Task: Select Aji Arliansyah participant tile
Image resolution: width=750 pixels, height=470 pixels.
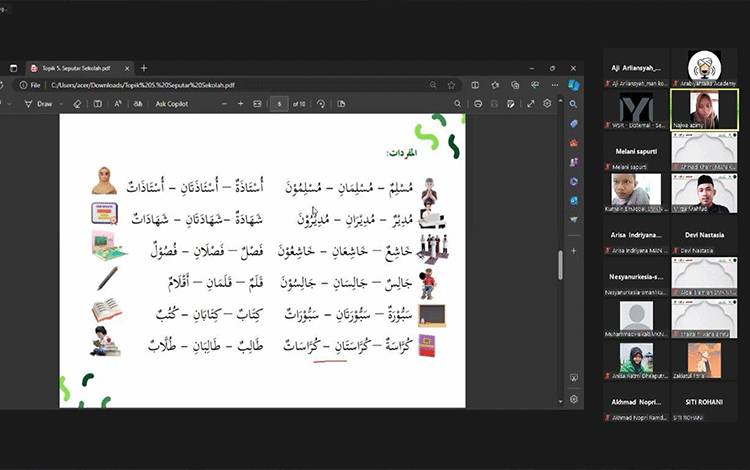Action: pyautogui.click(x=636, y=68)
